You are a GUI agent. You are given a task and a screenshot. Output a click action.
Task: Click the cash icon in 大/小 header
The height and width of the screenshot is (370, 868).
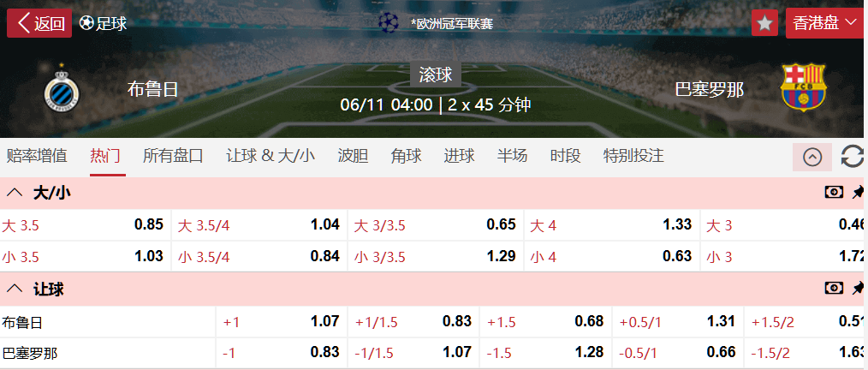(834, 193)
